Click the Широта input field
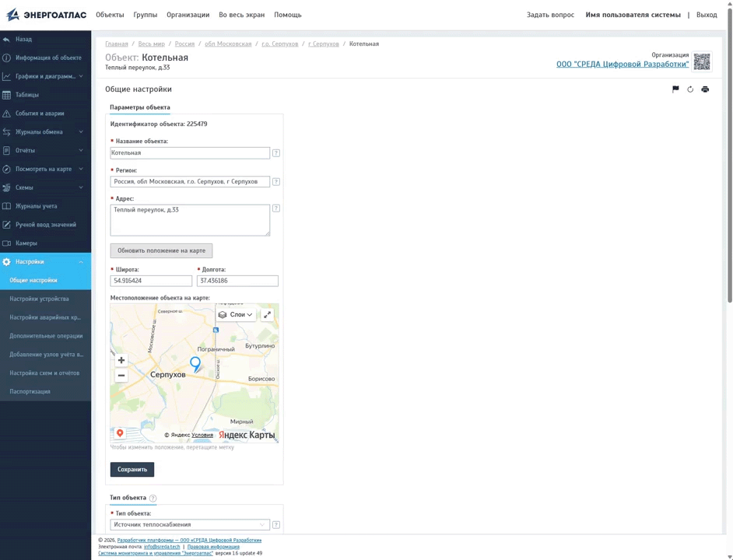Viewport: 733px width, 560px height. tap(151, 281)
